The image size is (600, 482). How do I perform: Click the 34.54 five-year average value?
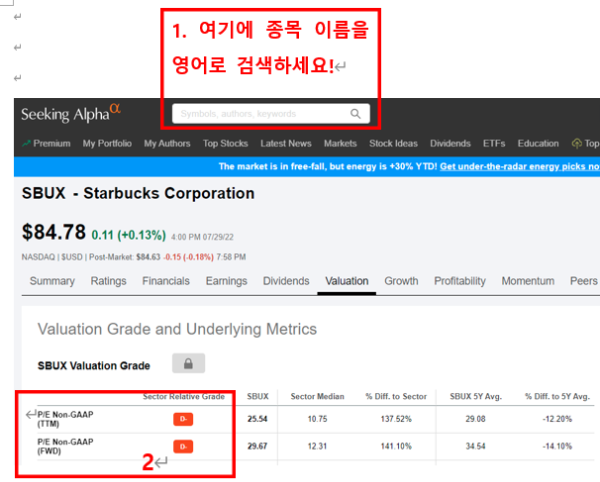[x=475, y=446]
